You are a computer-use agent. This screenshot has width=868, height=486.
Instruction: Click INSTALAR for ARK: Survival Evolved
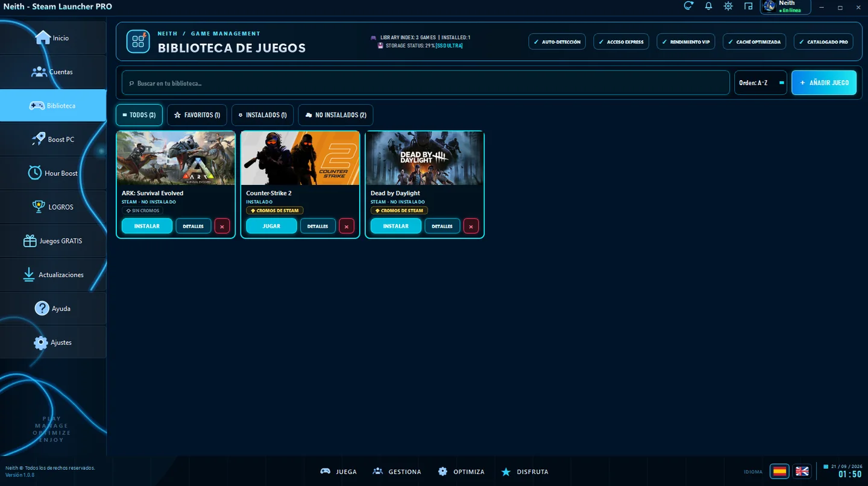click(x=147, y=226)
